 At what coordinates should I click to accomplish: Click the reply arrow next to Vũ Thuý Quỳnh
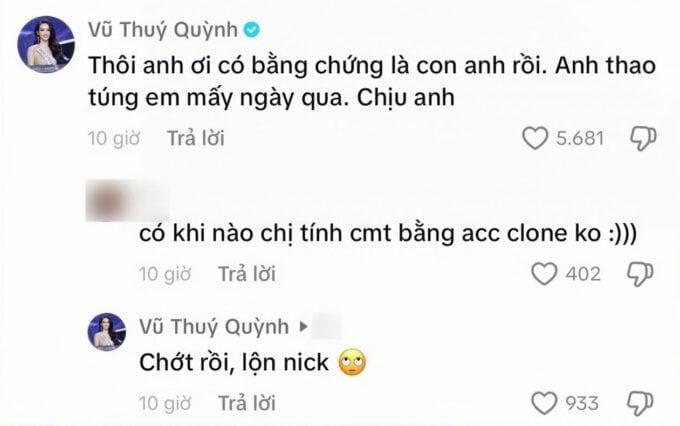(304, 326)
